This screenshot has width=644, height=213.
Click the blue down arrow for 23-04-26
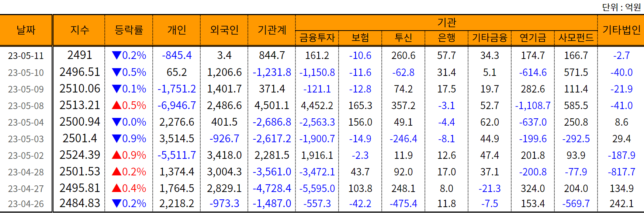click(x=117, y=203)
